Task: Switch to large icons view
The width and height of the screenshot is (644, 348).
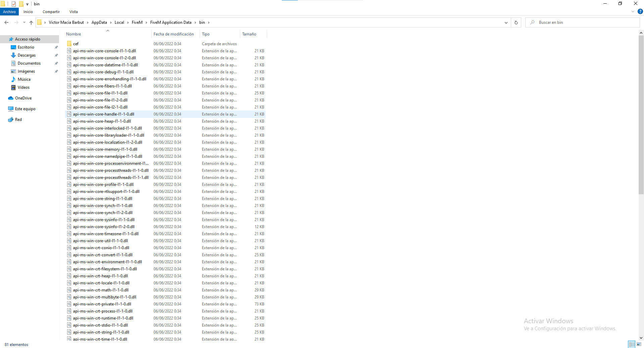Action: point(639,344)
